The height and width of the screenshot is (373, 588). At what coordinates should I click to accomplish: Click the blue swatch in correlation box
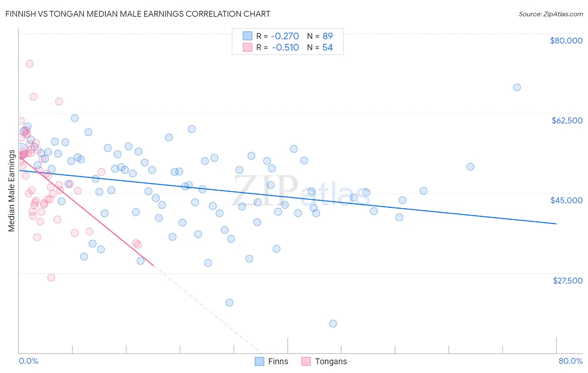pyautogui.click(x=248, y=36)
